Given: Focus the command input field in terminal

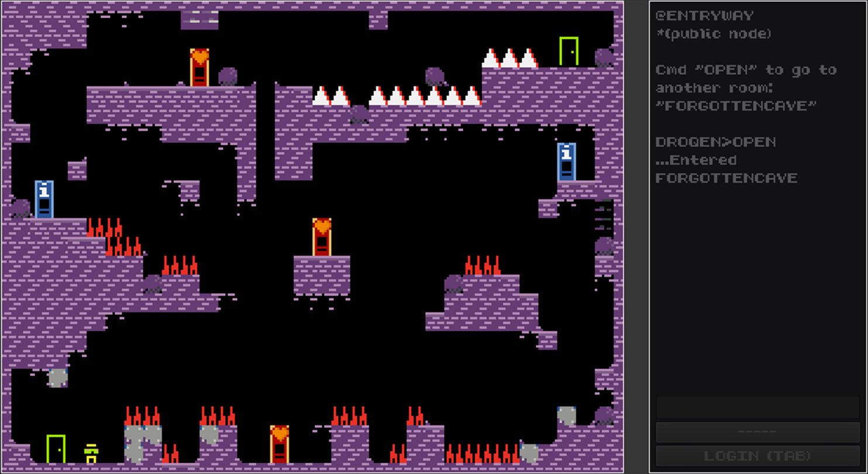Looking at the screenshot, I should point(757,407).
